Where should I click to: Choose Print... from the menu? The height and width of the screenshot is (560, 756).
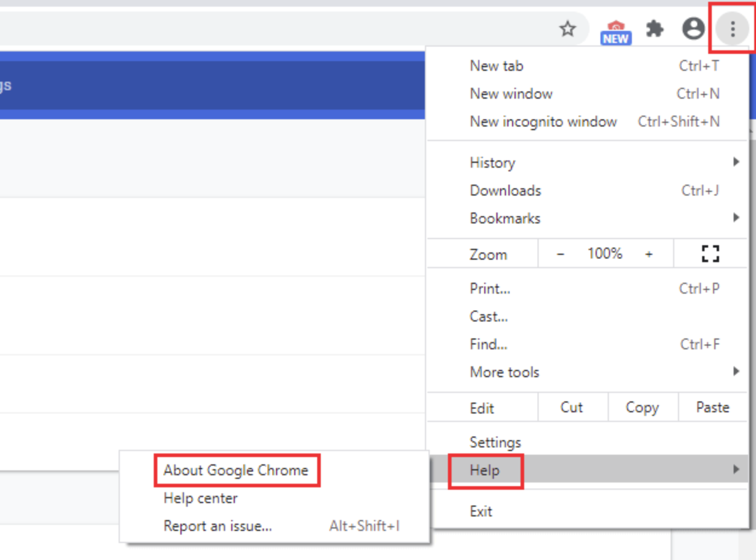coord(587,289)
